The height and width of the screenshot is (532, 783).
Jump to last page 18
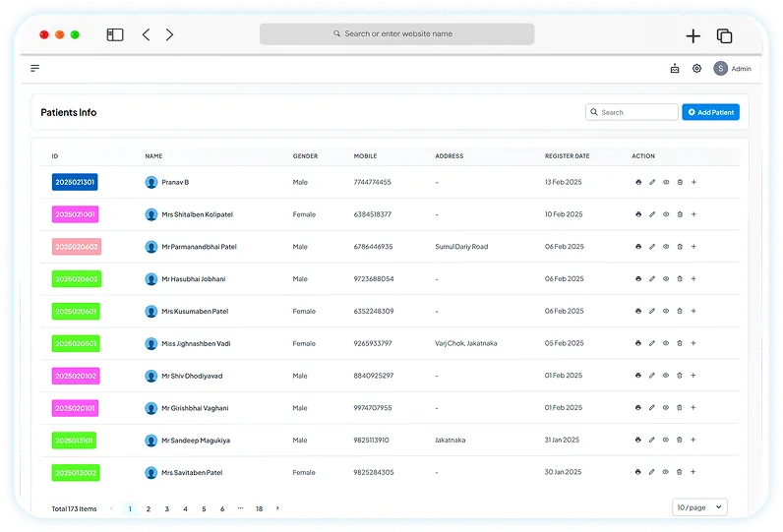[259, 509]
